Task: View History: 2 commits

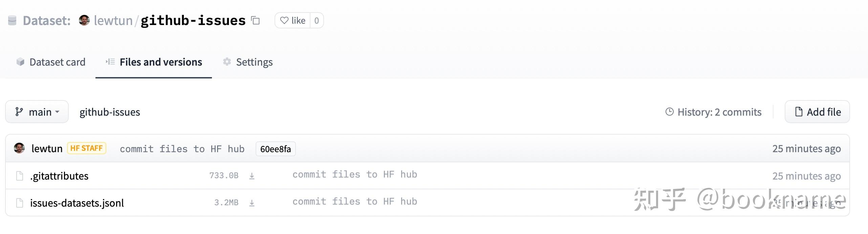Action: [x=714, y=112]
